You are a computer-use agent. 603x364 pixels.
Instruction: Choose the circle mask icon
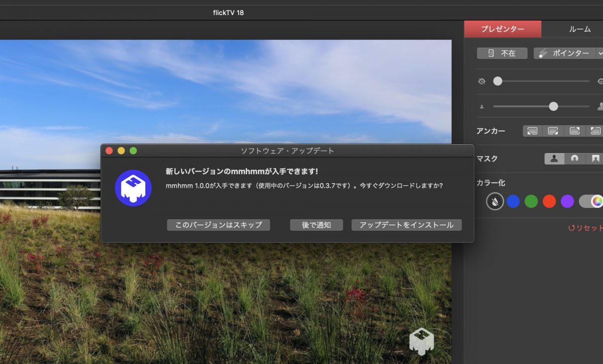574,159
